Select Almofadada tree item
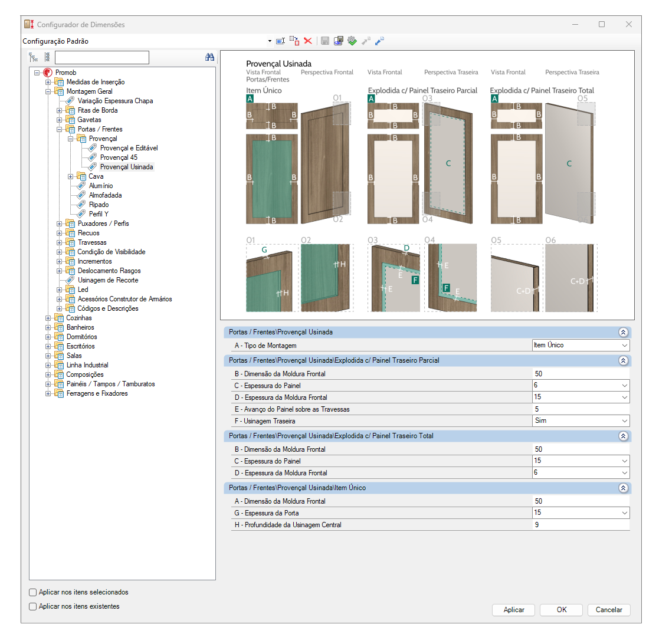The image size is (669, 644). pyautogui.click(x=106, y=195)
